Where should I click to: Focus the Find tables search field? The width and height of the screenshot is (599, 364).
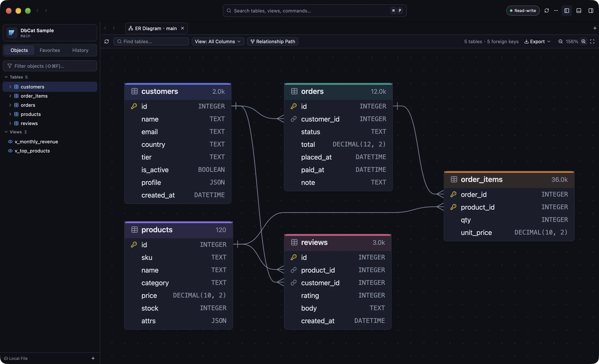(x=151, y=42)
